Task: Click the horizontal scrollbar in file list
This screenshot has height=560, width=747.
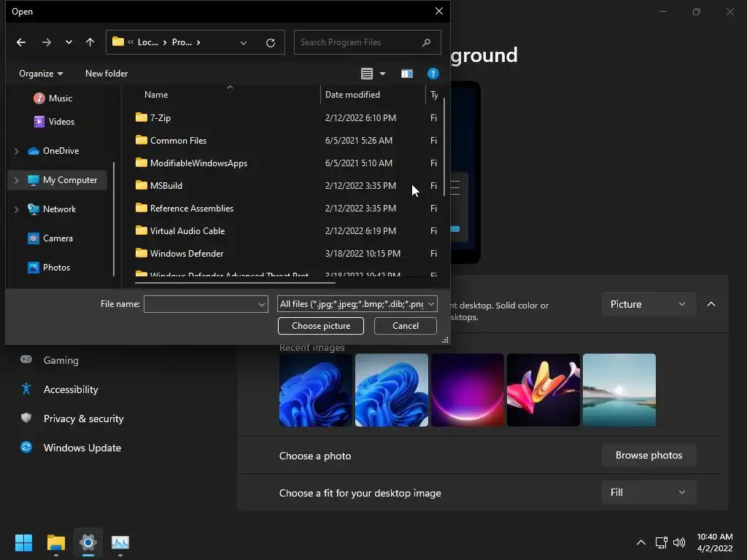Action: point(235,283)
